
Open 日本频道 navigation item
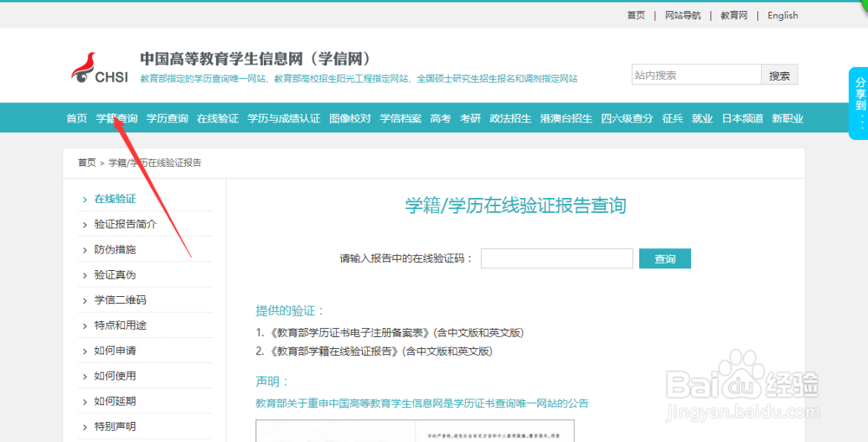click(742, 118)
